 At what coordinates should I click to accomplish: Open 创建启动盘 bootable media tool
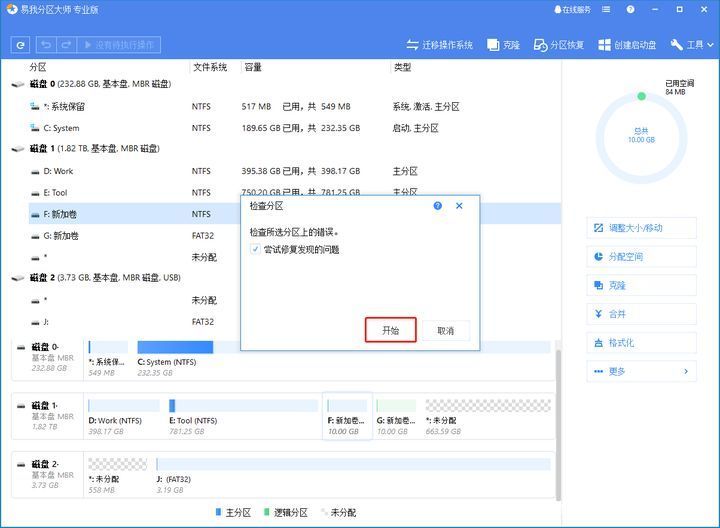(627, 45)
